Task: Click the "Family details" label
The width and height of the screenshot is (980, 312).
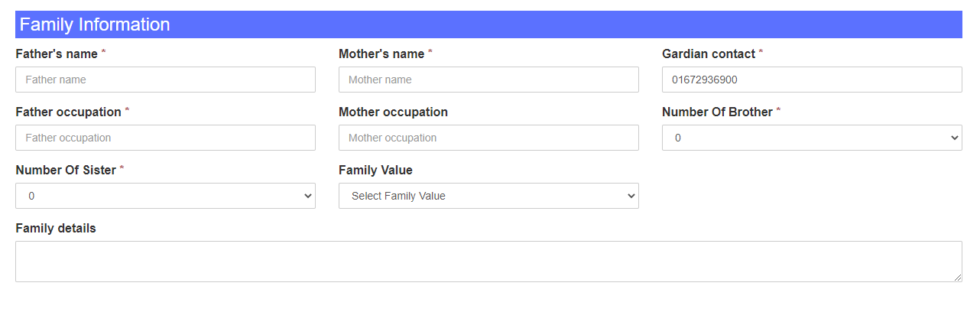Action: tap(56, 228)
